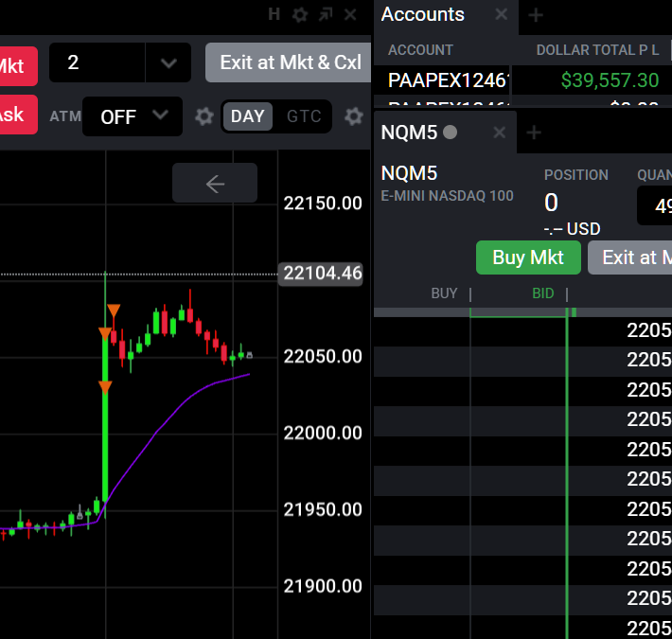Open order duration settings gear
The image size is (672, 639).
click(354, 116)
